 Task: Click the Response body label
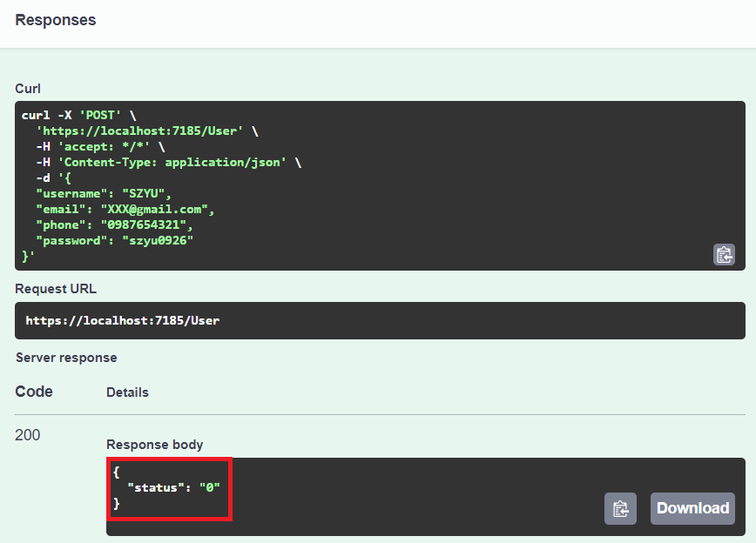(154, 445)
